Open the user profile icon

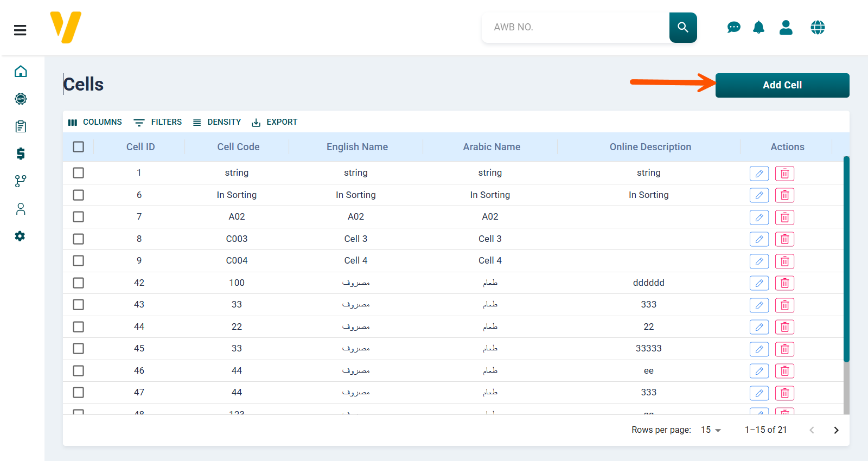coord(786,27)
